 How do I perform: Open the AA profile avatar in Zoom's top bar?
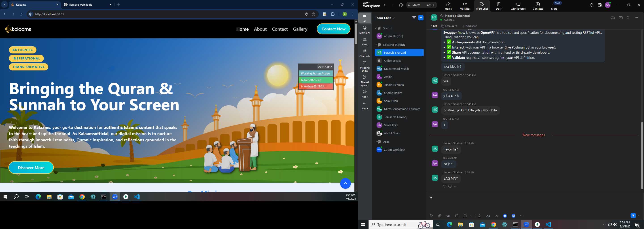click(608, 5)
